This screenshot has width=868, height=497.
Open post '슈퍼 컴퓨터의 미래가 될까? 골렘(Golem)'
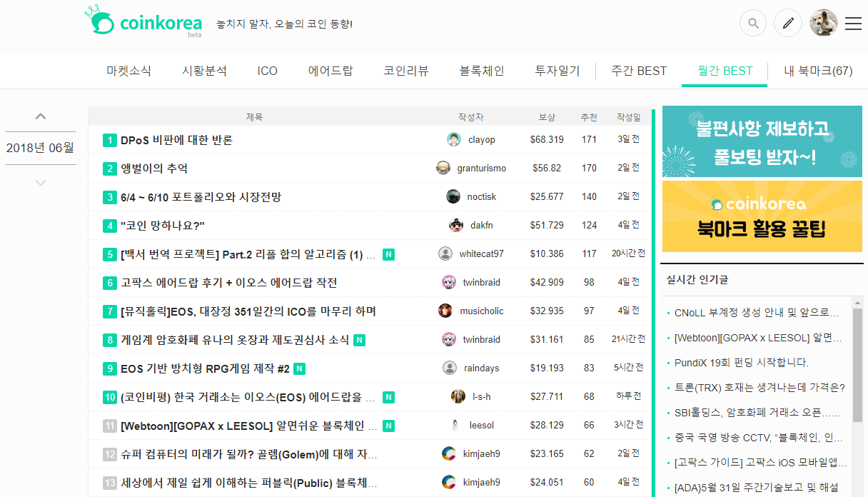pyautogui.click(x=249, y=454)
